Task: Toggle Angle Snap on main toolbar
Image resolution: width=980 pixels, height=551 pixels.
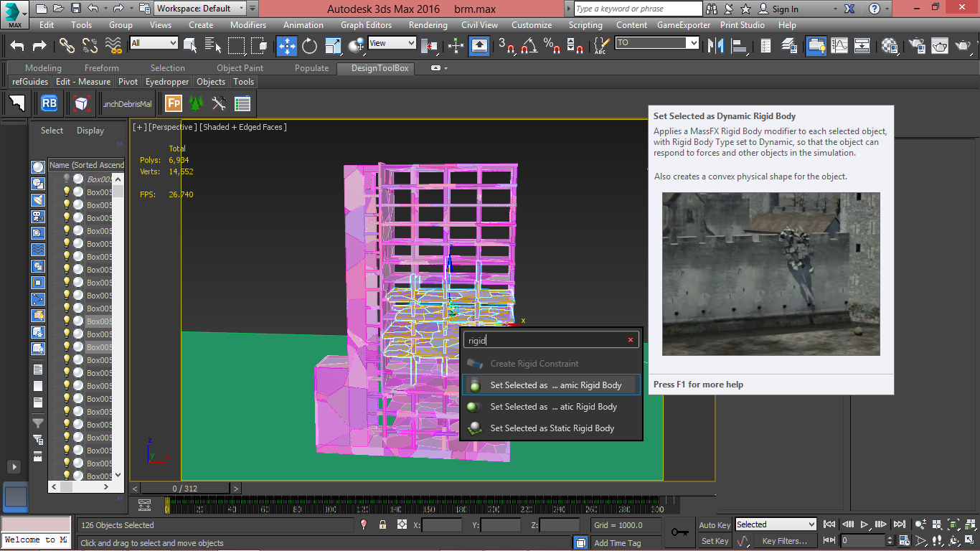Action: pos(529,45)
